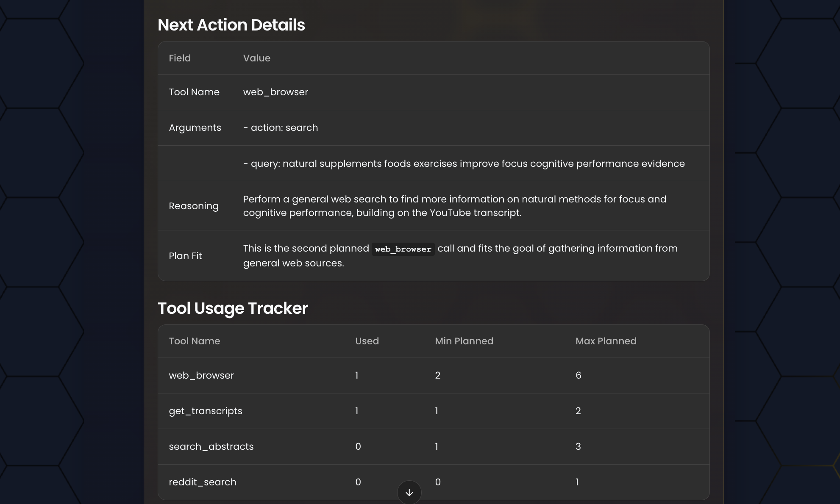Viewport: 840px width, 504px height.
Task: Click the 'Max Planned' column header
Action: [606, 341]
